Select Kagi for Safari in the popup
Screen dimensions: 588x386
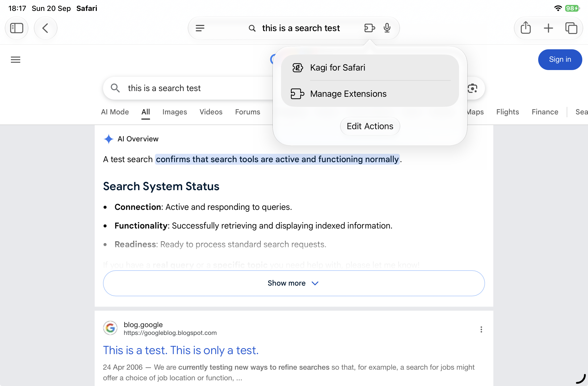click(x=370, y=68)
